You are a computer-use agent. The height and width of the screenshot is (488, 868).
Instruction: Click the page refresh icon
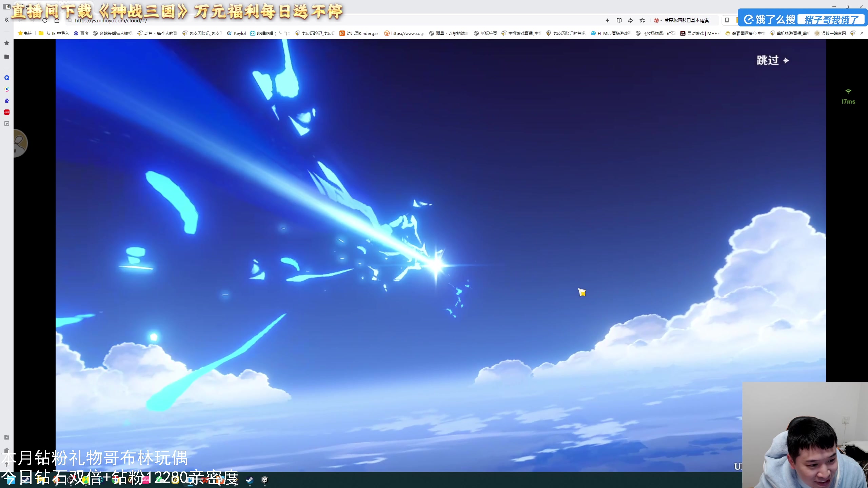coord(45,20)
